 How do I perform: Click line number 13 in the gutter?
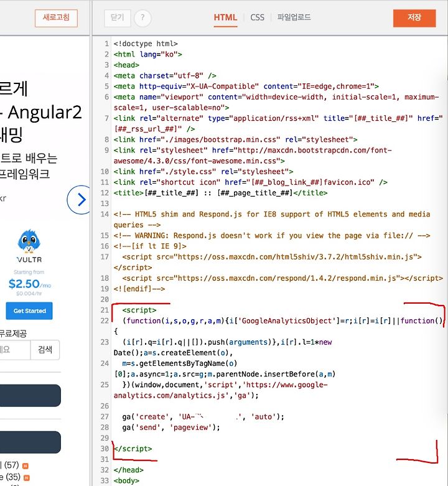pos(105,203)
